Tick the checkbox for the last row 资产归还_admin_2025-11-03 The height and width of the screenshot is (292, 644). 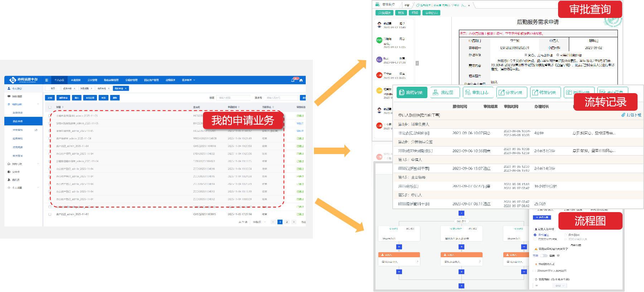coord(50,214)
